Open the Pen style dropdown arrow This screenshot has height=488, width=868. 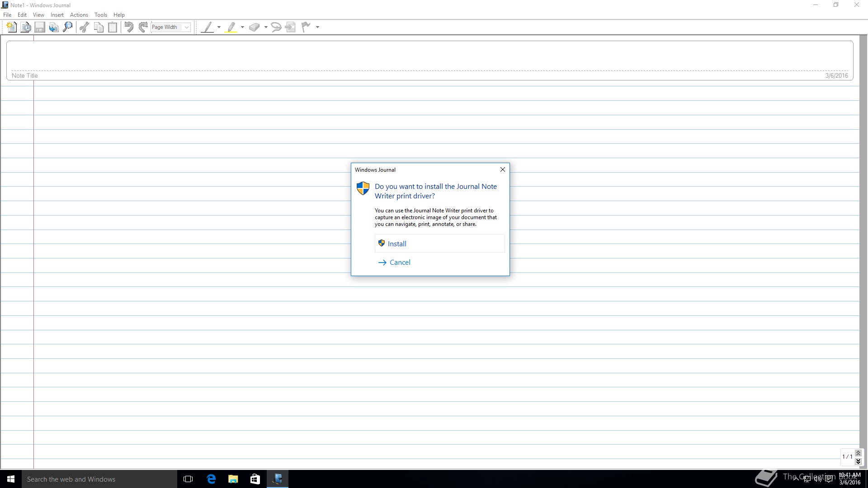(x=219, y=27)
